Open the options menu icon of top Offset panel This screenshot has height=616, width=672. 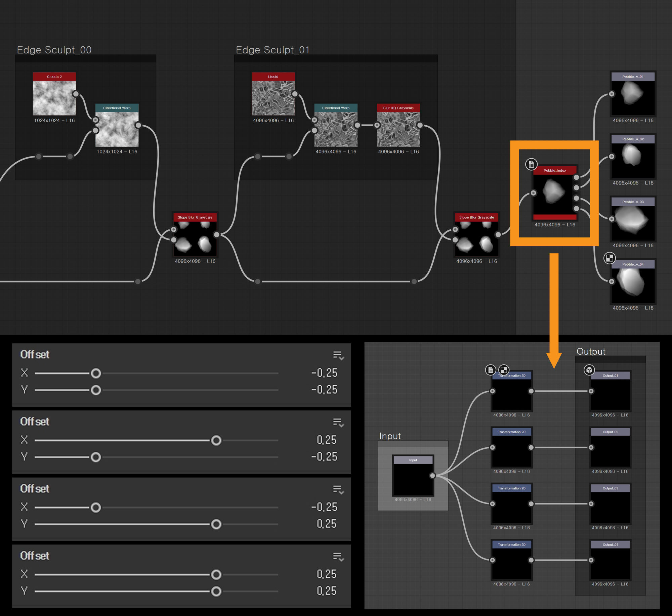click(338, 355)
